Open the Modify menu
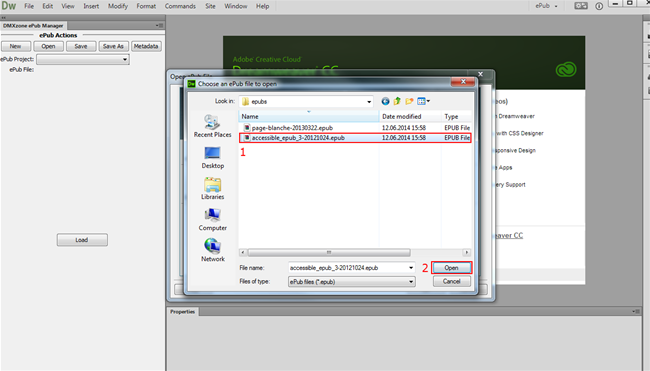This screenshot has height=371, width=650. point(118,6)
